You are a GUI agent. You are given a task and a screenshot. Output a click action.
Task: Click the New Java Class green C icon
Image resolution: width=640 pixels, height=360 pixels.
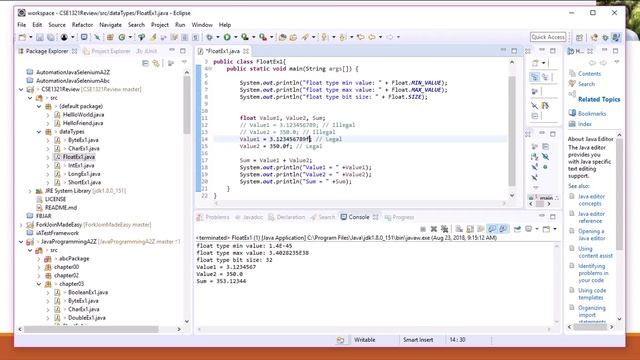click(122, 37)
